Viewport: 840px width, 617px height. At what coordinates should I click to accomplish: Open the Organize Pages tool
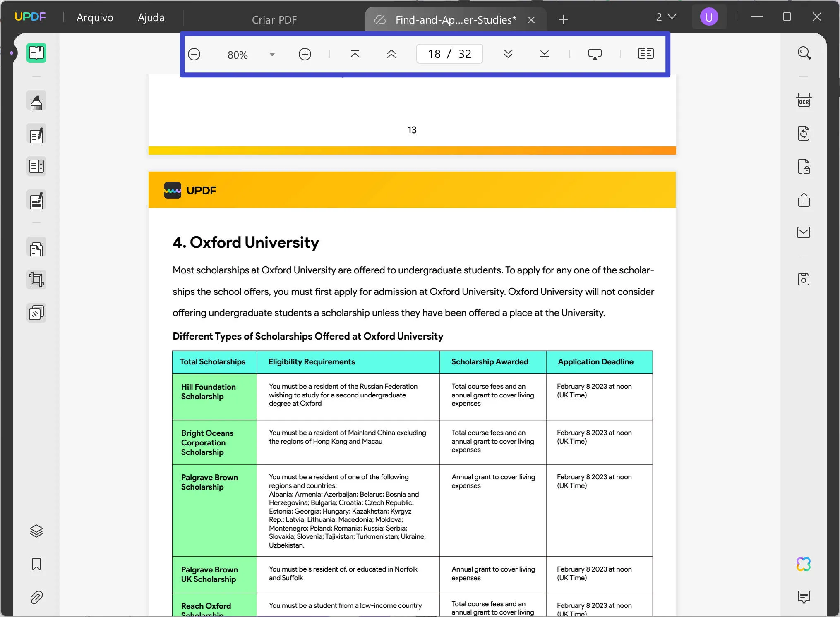36,167
